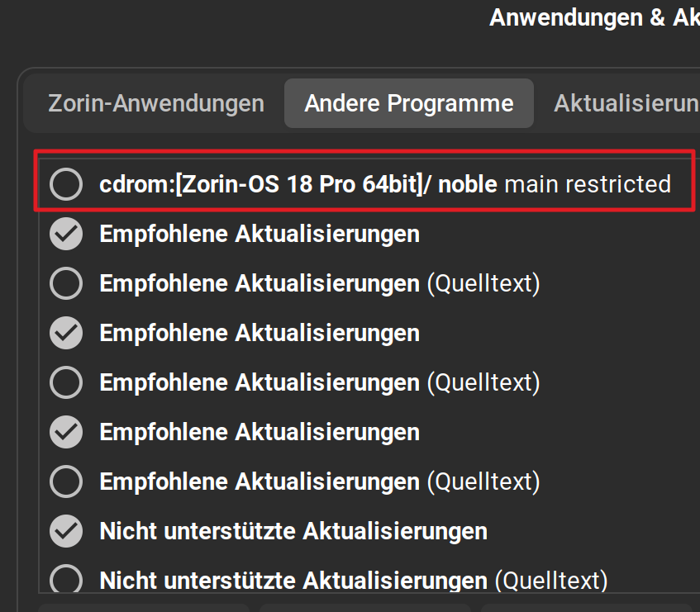Highlight second Empfohlene Aktualisierungen row label
The image size is (700, 612).
click(x=260, y=333)
